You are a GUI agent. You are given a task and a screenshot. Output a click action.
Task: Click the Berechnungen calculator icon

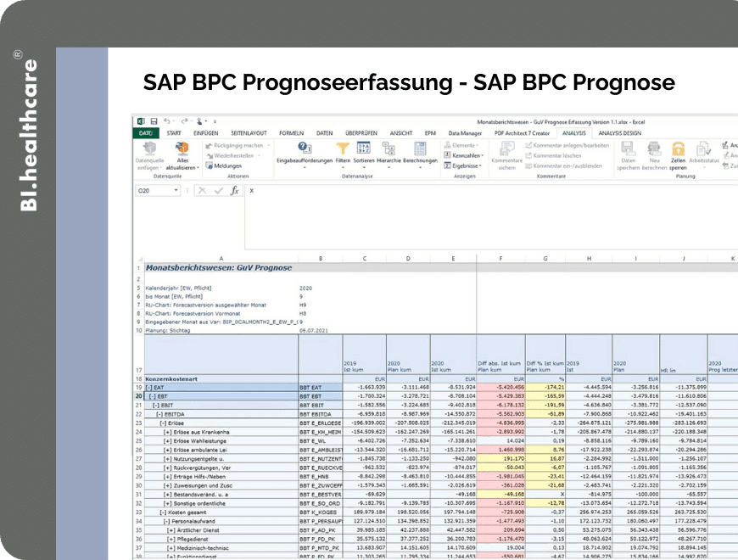(420, 148)
